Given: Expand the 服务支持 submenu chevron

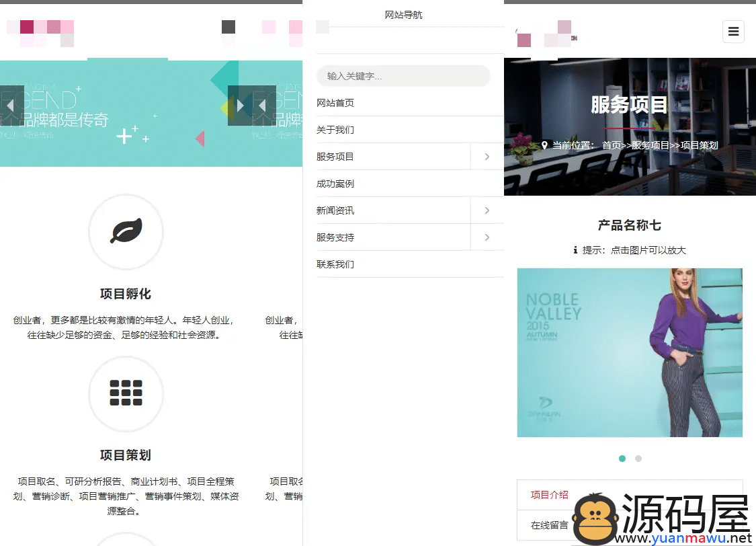Looking at the screenshot, I should [x=487, y=237].
